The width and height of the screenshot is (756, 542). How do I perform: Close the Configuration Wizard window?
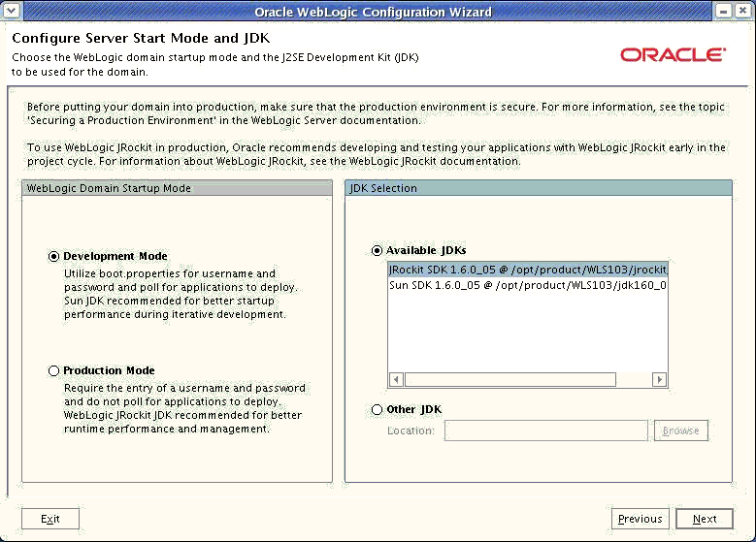click(743, 11)
